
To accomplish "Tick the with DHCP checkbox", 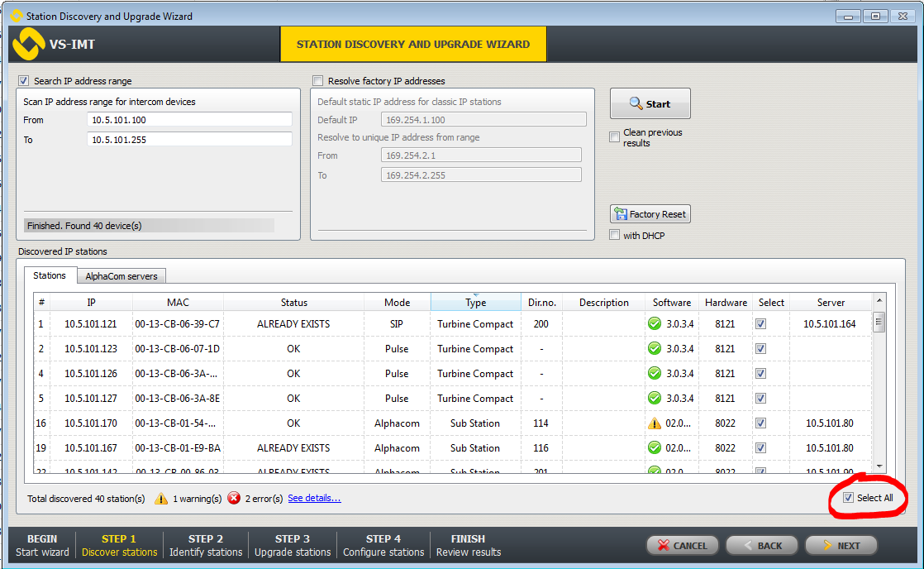I will 615,236.
